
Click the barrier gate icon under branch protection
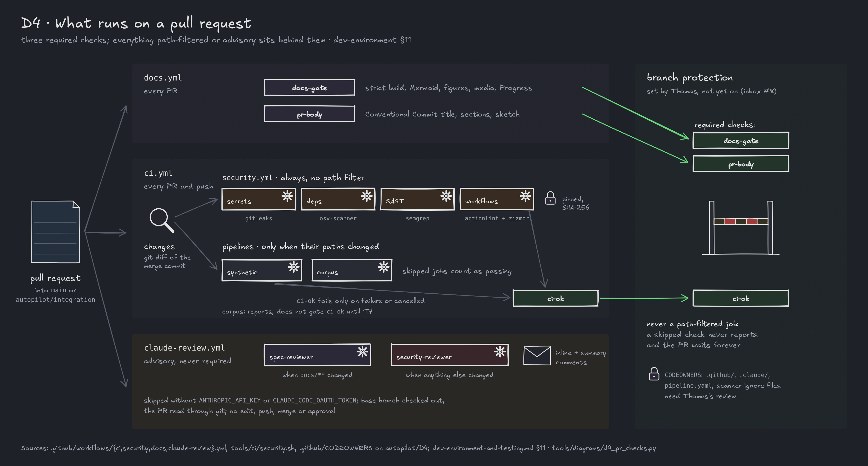(741, 228)
